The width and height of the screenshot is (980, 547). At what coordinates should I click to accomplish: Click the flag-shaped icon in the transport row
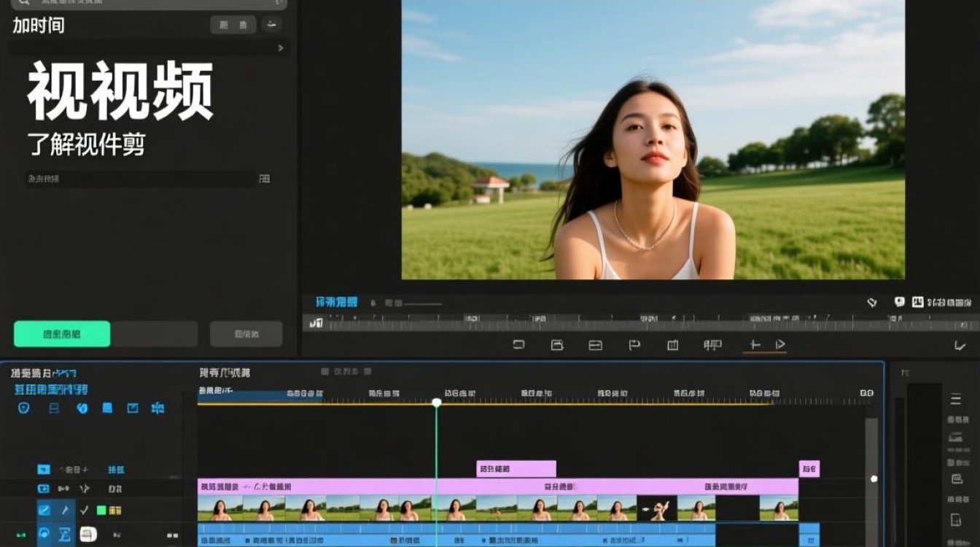pyautogui.click(x=634, y=345)
